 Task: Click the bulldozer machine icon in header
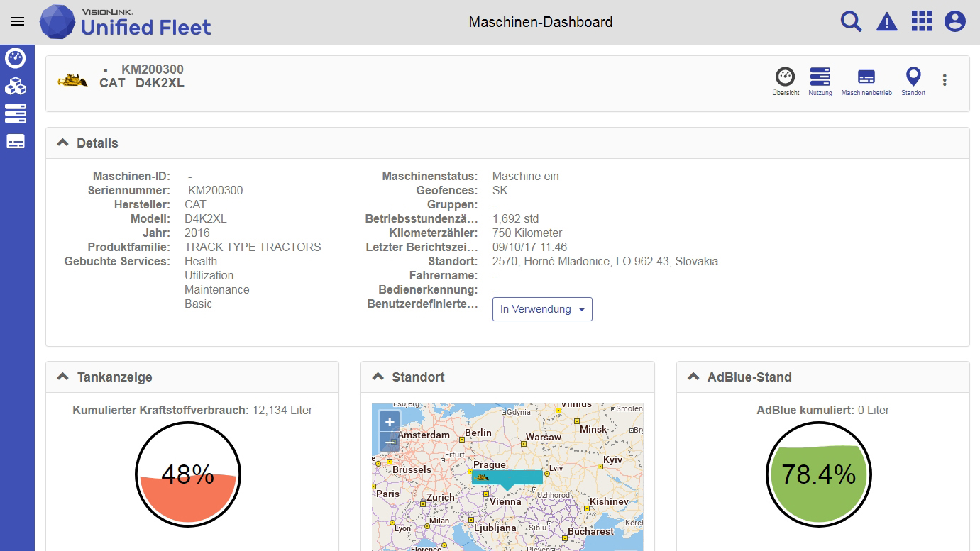pos(72,79)
